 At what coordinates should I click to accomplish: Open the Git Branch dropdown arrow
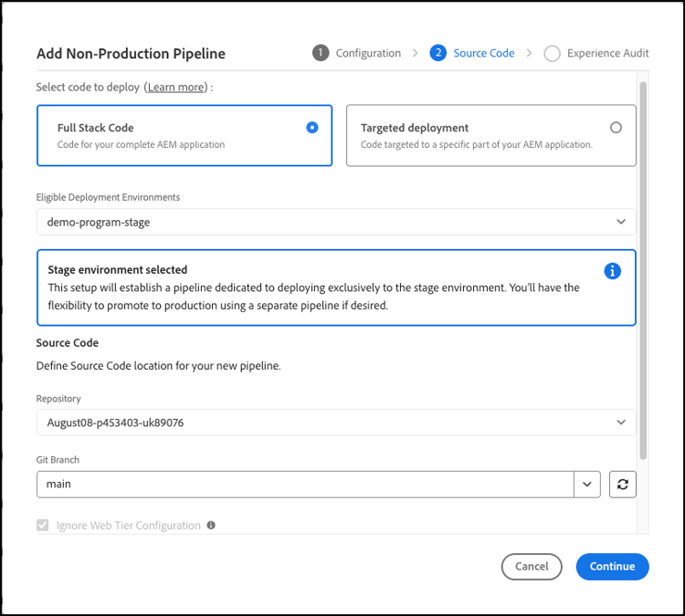(586, 485)
